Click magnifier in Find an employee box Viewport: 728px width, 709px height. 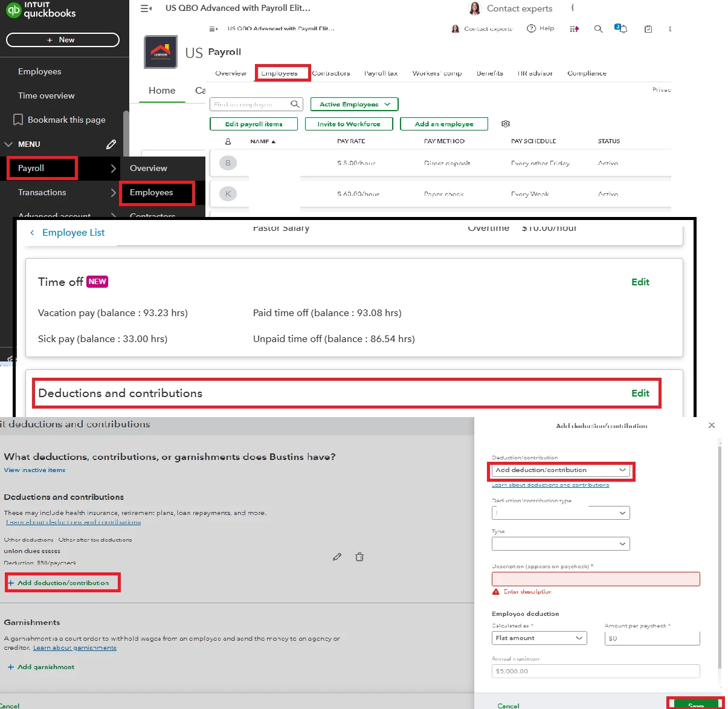point(295,104)
